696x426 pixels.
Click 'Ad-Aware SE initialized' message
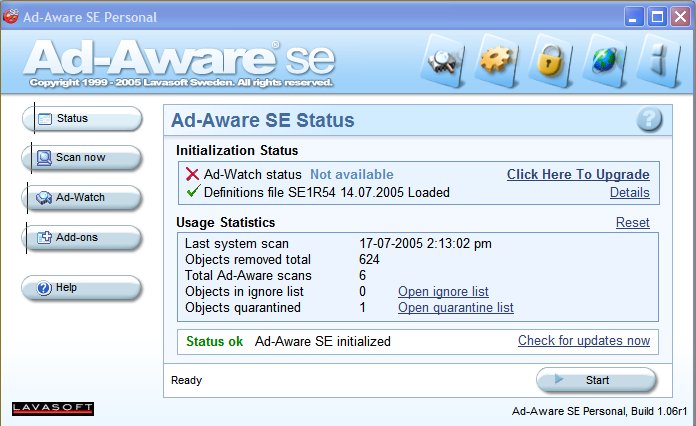[323, 341]
